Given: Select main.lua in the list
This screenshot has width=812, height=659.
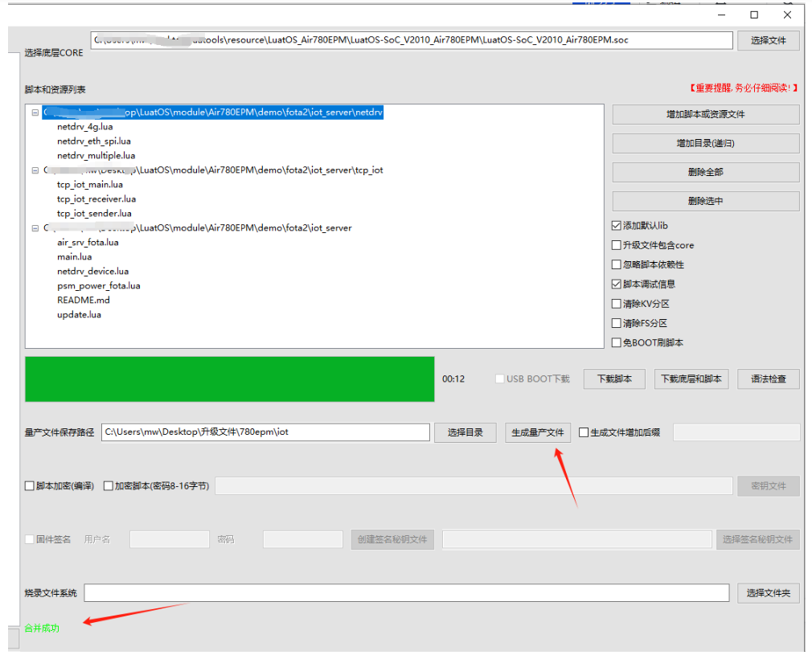Looking at the screenshot, I should [x=74, y=256].
